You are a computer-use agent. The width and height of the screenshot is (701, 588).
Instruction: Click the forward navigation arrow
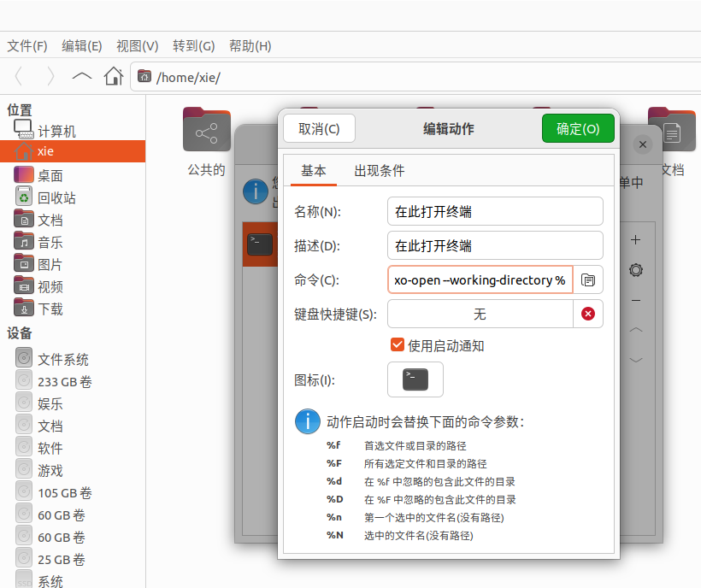pyautogui.click(x=50, y=76)
